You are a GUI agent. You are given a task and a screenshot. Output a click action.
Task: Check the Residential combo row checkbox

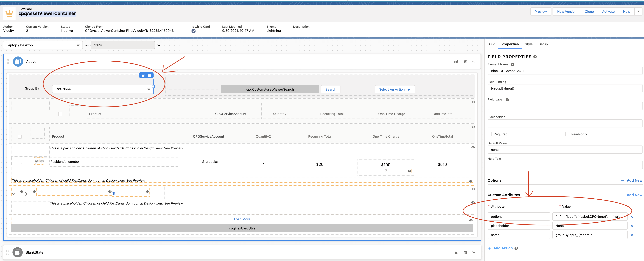pos(20,162)
